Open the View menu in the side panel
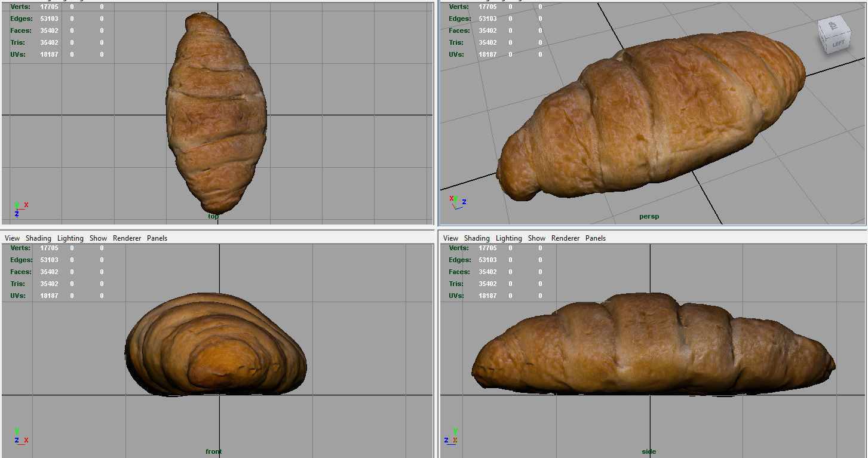Viewport: 868px width, 458px height. pos(451,238)
